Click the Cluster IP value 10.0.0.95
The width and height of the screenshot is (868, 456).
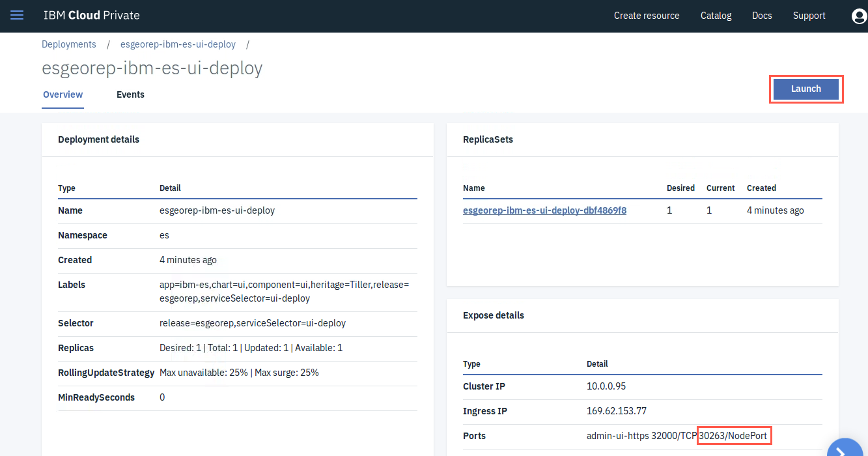pos(606,386)
